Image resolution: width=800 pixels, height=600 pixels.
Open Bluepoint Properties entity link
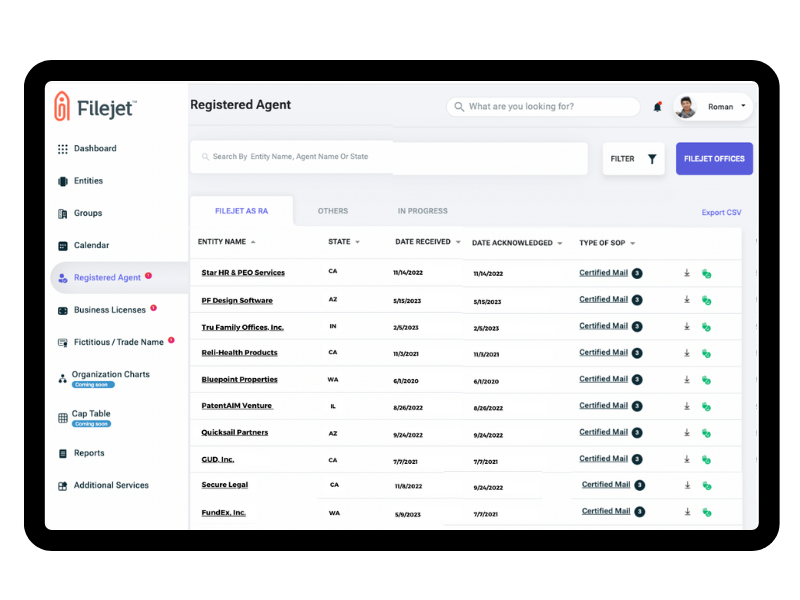pos(239,379)
